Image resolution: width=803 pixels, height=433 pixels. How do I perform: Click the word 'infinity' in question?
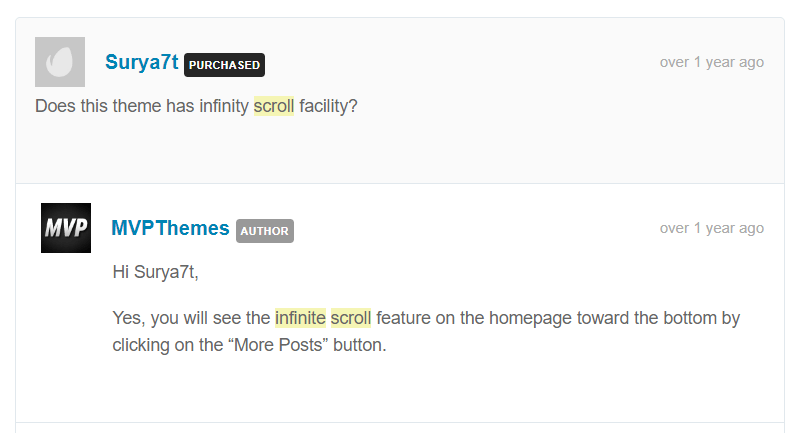click(224, 106)
